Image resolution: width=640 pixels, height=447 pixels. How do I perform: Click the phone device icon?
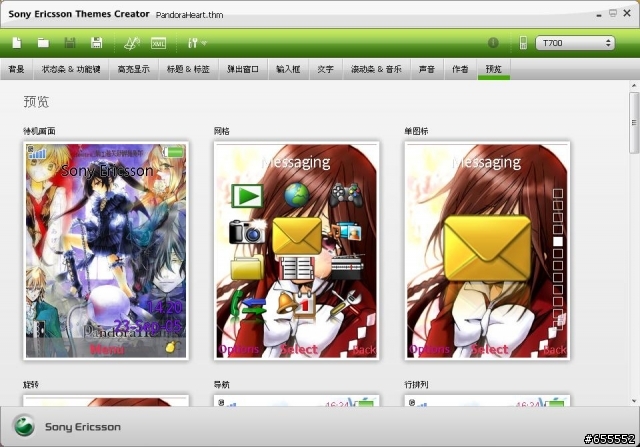(523, 43)
